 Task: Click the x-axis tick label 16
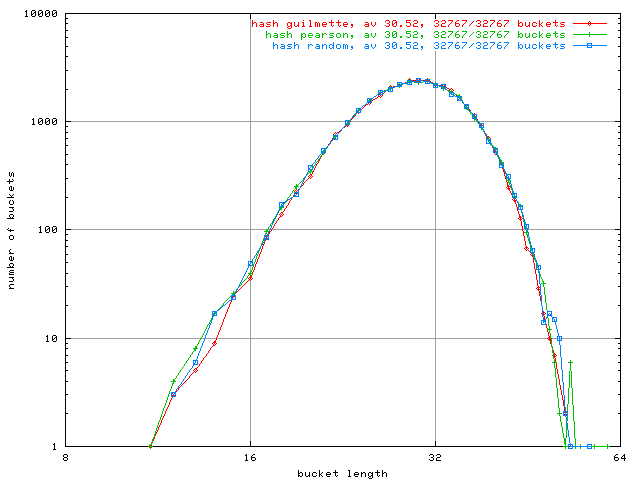[x=250, y=458]
